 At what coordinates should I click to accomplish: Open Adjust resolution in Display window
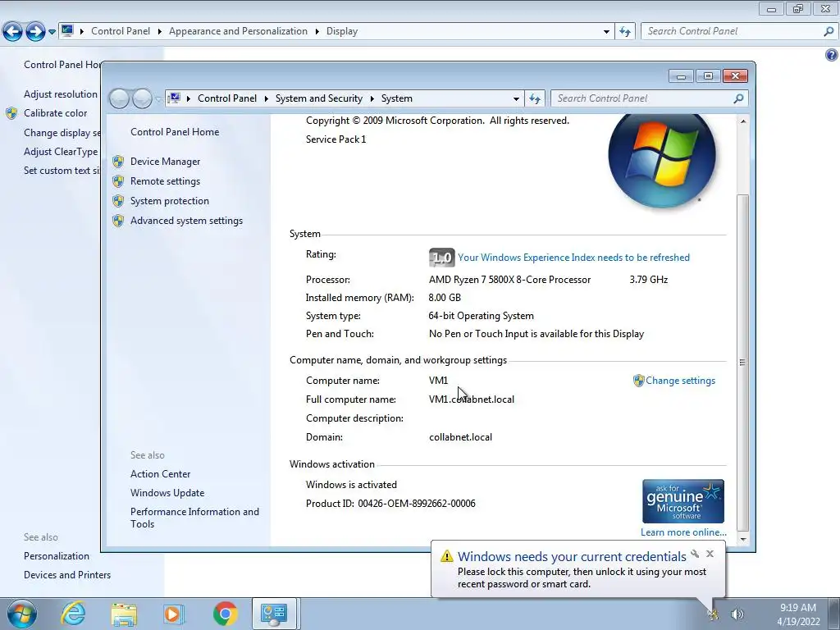(61, 94)
